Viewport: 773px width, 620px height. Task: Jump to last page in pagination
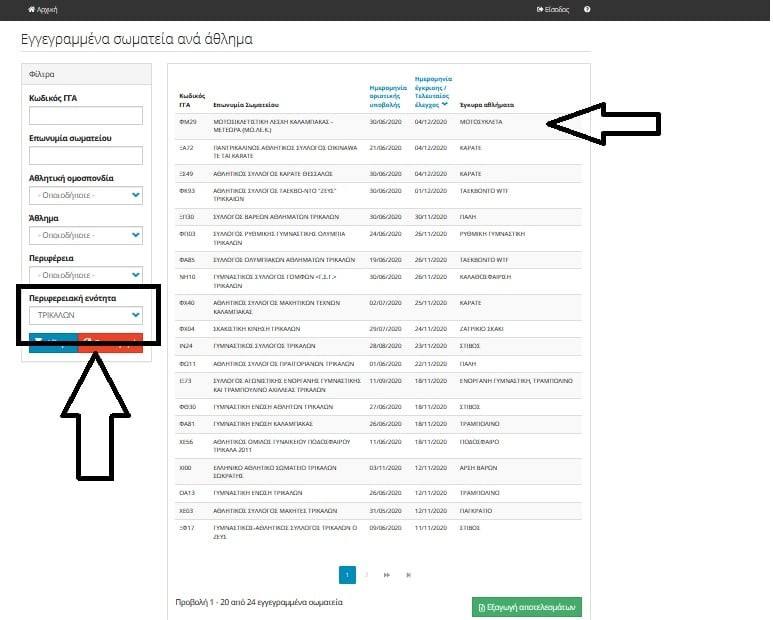click(x=408, y=575)
